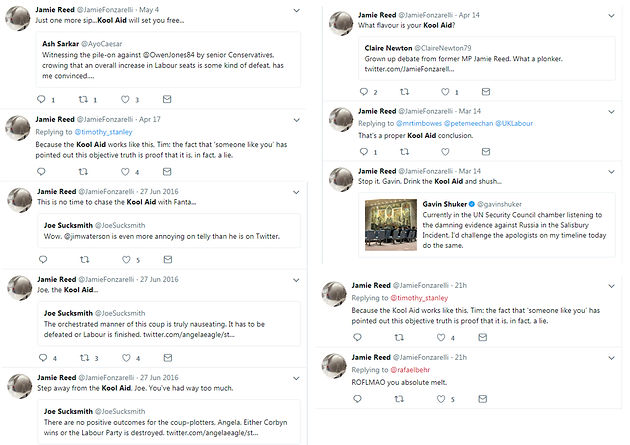630x445 pixels.
Task: Follow the @rafaelbehr mention link
Action: coord(410,369)
